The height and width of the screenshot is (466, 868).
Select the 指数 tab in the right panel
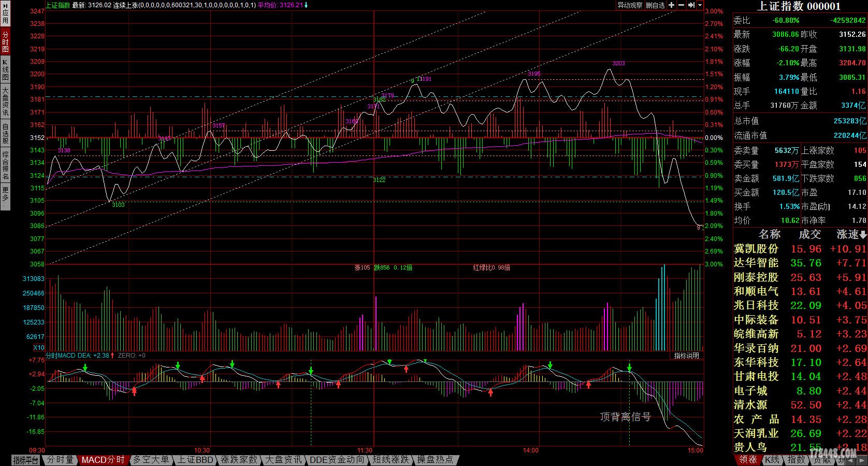tap(796, 460)
